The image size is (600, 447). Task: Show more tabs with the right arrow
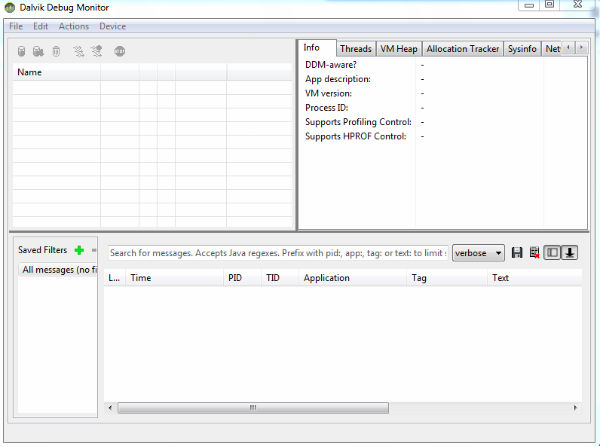(x=581, y=47)
